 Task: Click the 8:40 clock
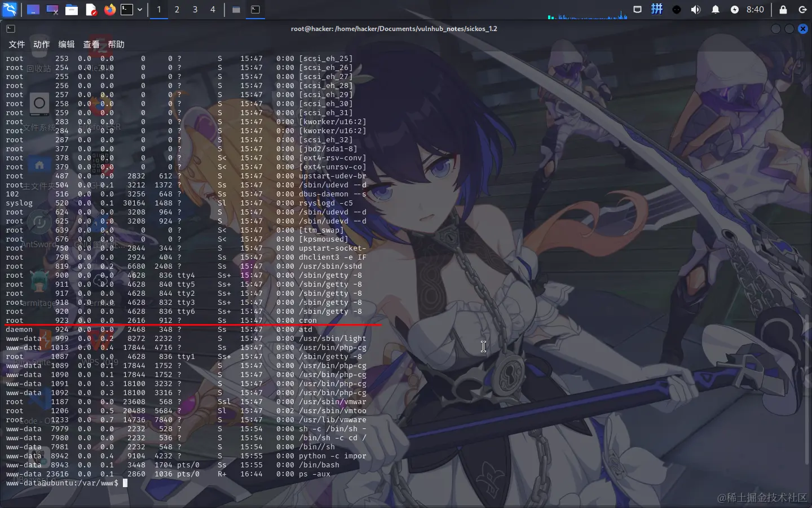tap(755, 10)
